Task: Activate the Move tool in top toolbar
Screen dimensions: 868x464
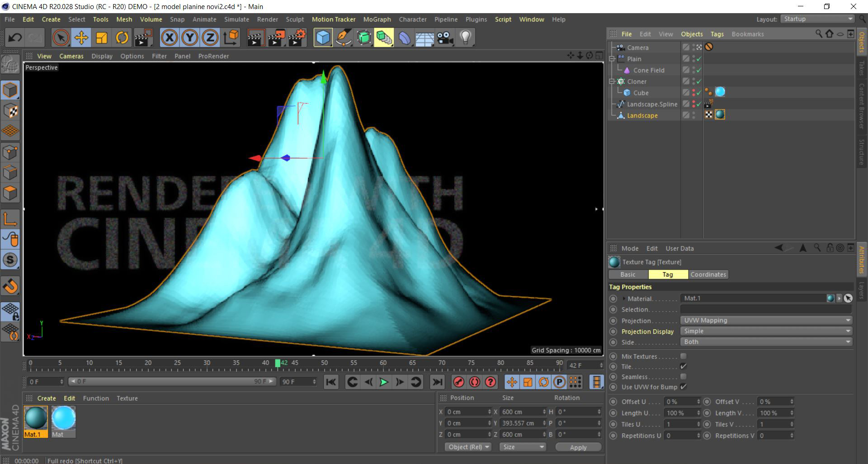Action: coord(81,38)
